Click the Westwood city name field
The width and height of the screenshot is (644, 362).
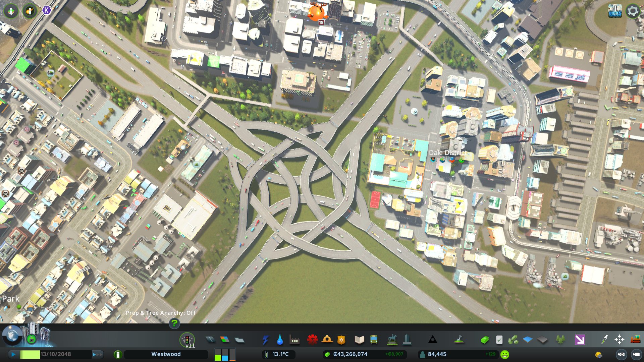coord(166,354)
